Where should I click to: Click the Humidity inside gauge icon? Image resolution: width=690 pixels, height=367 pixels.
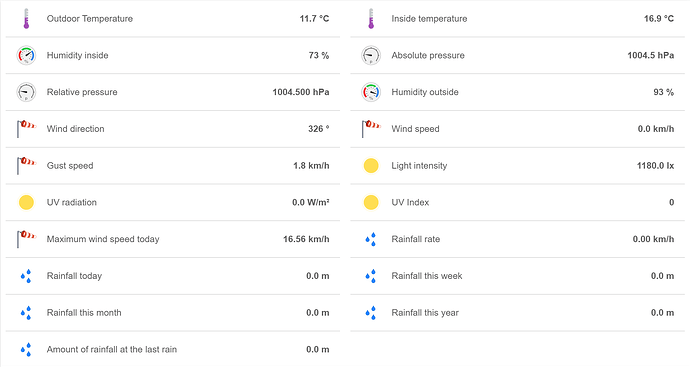point(26,55)
